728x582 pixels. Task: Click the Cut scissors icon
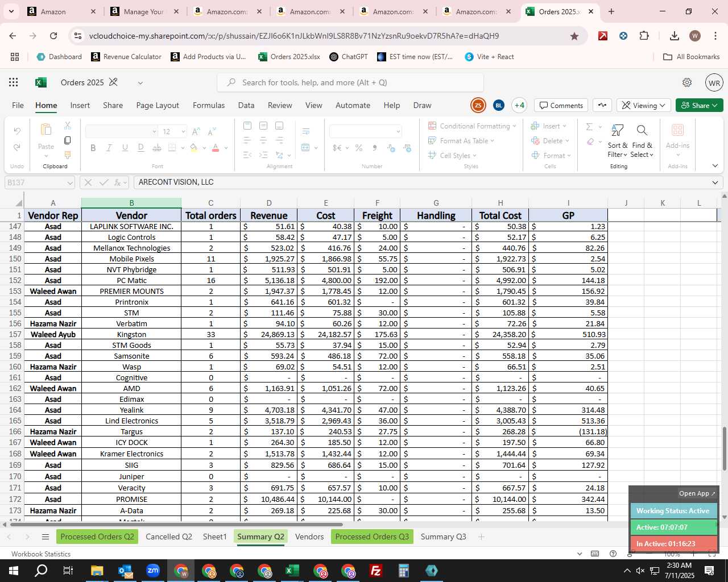pyautogui.click(x=68, y=126)
